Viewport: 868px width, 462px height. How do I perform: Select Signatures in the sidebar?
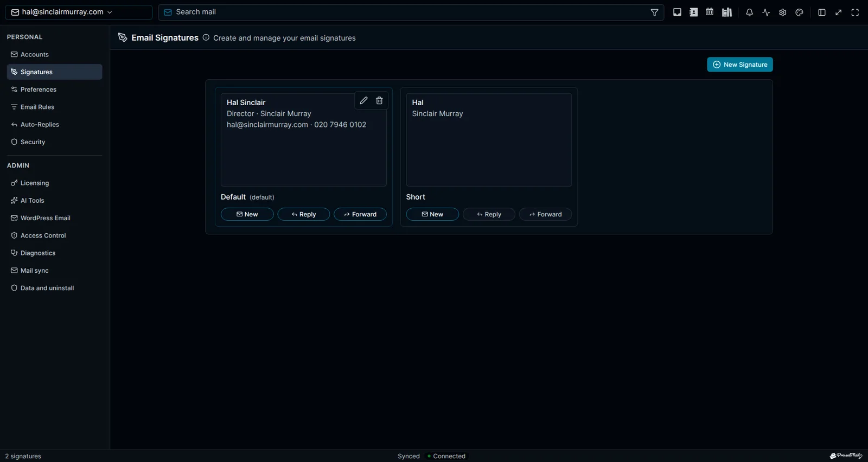(54, 72)
